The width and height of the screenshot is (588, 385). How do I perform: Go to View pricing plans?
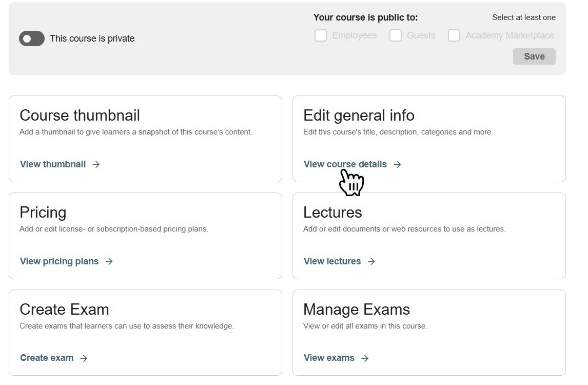point(59,261)
